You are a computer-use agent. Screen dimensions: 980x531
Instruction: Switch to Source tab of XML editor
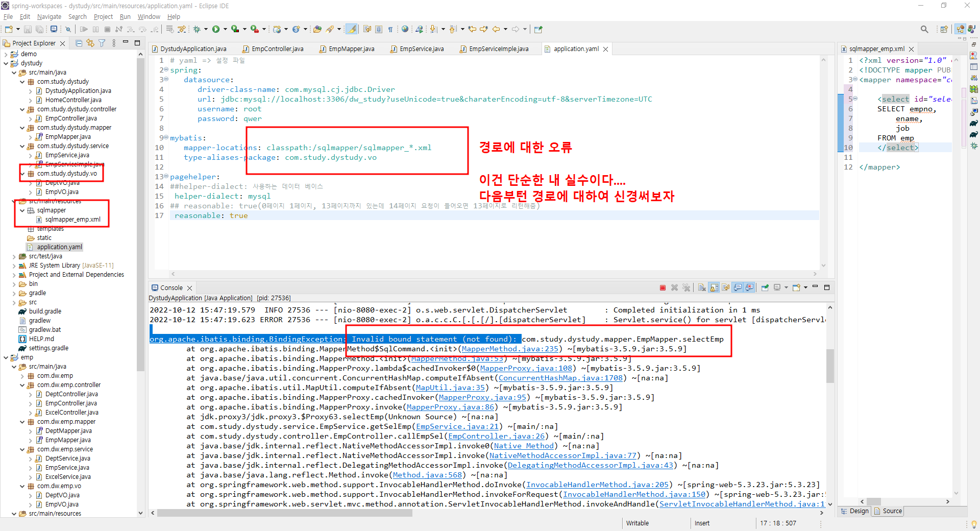(x=888, y=511)
